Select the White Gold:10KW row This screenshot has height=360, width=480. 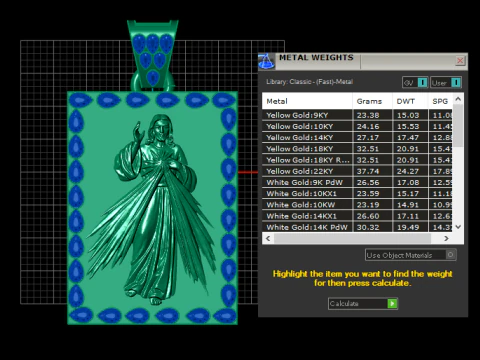click(x=357, y=205)
